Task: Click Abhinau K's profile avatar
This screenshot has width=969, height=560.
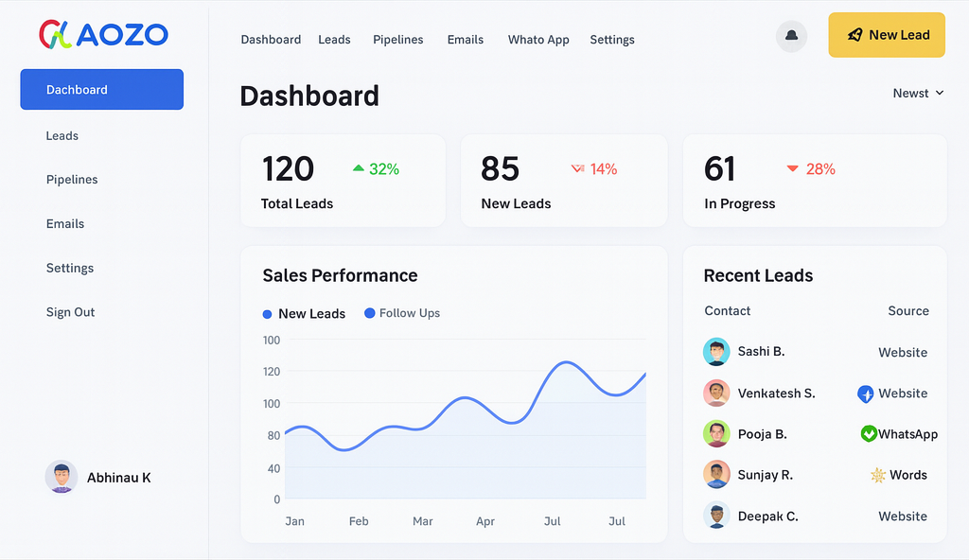Action: (x=62, y=477)
